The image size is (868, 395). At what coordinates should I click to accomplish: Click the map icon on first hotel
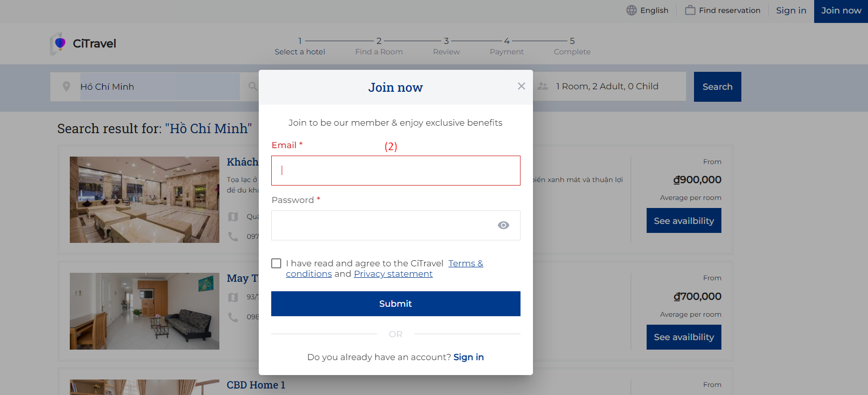(x=233, y=217)
